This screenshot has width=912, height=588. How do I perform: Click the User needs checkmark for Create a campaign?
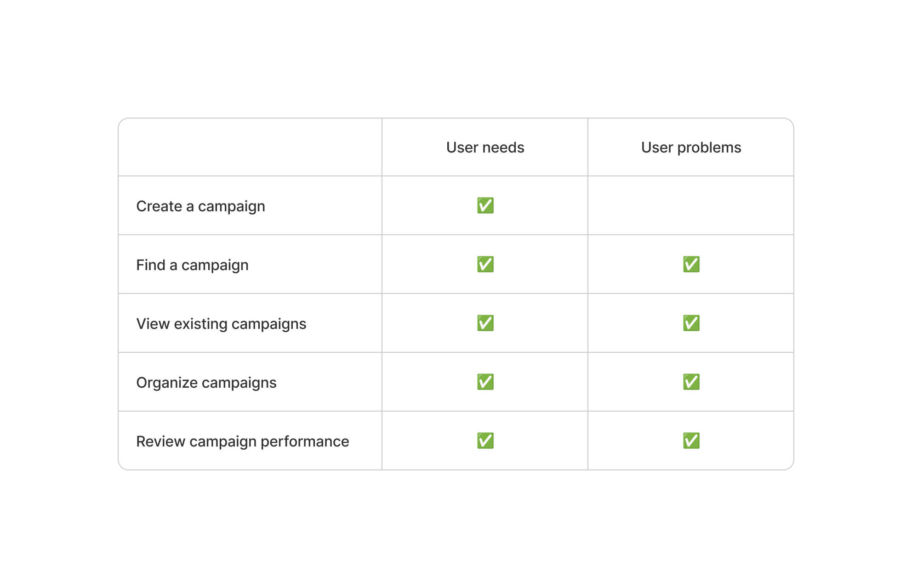click(485, 205)
